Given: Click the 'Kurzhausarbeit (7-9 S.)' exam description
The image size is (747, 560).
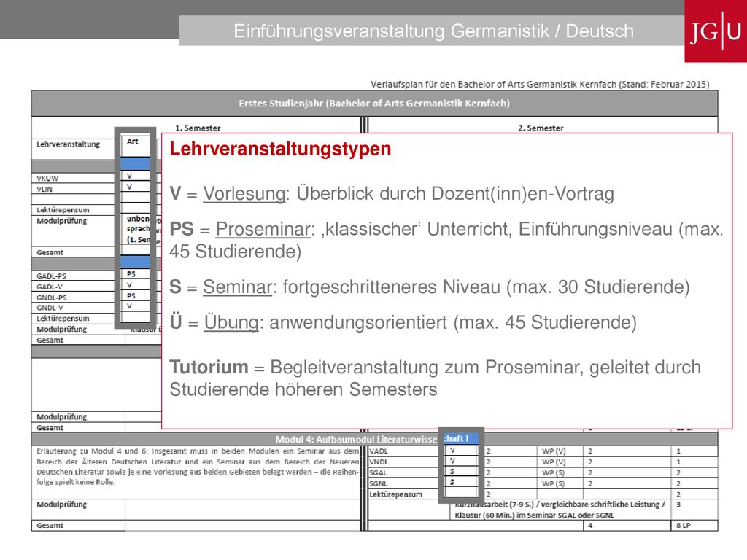Looking at the screenshot, I should click(560, 505).
